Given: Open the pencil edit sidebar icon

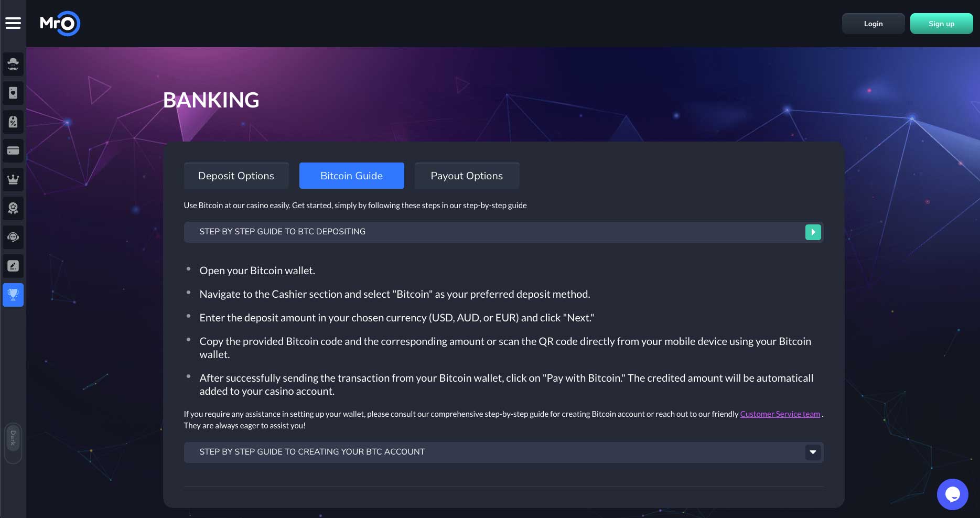Looking at the screenshot, I should pos(13,266).
